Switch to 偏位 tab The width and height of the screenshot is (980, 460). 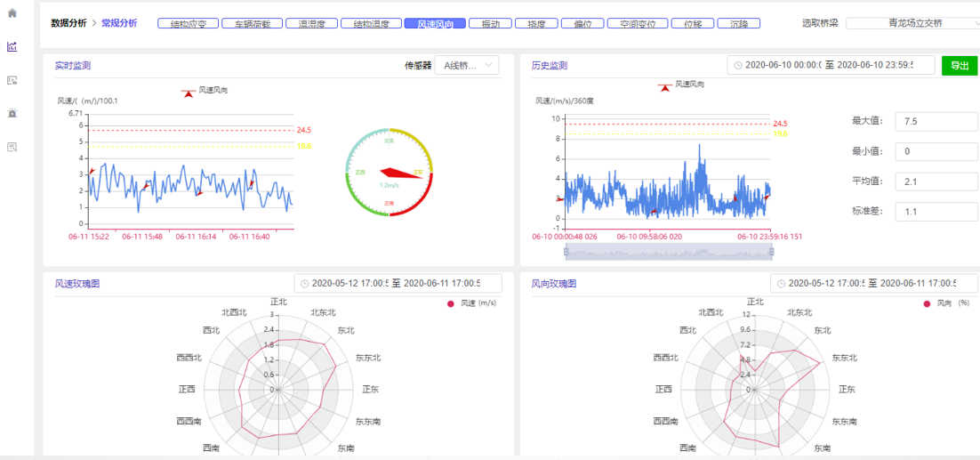click(582, 24)
